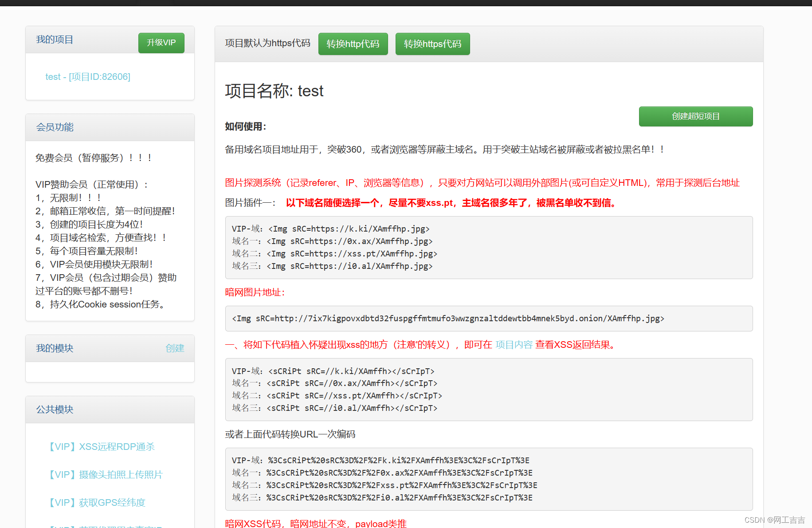Select VIP-域 image code line k.ki
This screenshot has height=528, width=812.
(x=331, y=229)
